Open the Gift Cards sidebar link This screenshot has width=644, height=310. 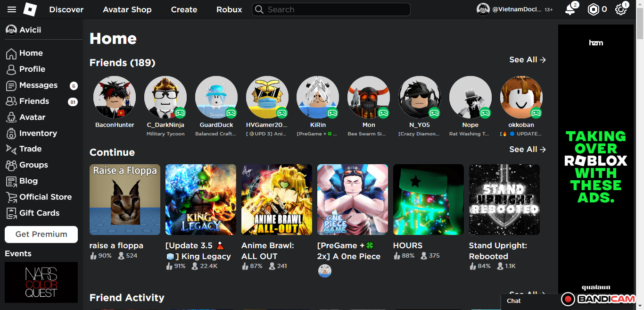coord(39,213)
